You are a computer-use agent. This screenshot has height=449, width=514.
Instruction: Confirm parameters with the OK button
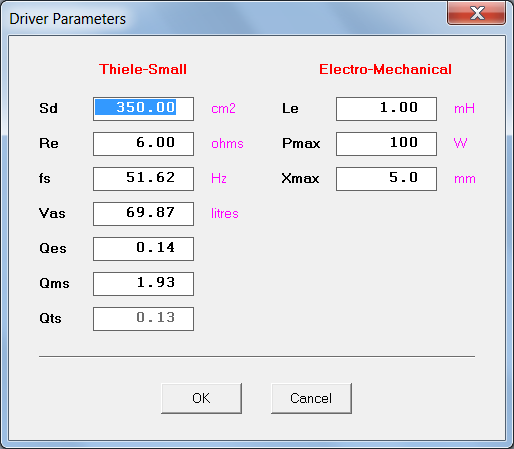pyautogui.click(x=201, y=398)
